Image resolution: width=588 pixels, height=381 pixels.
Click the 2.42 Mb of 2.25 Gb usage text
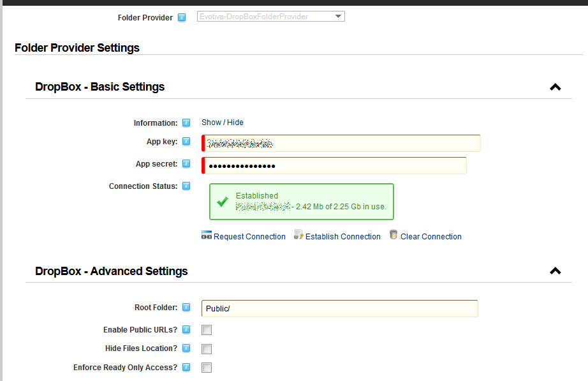click(341, 206)
